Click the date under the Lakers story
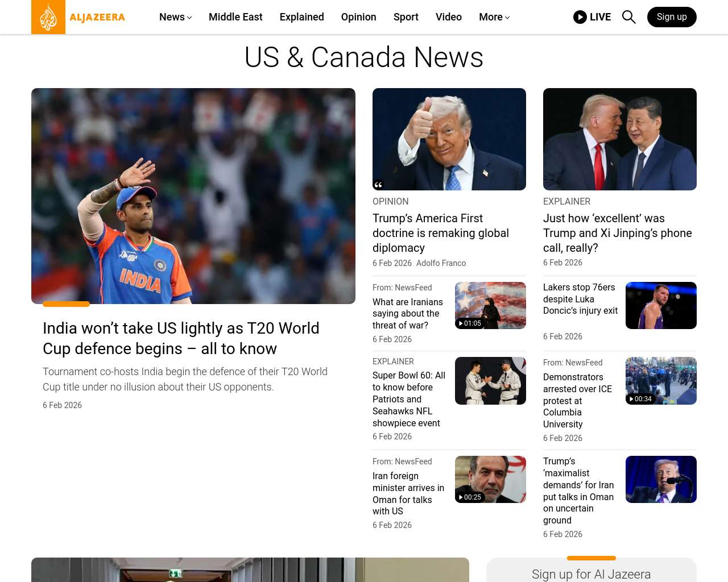Viewport: 728px width, 582px height. pyautogui.click(x=562, y=336)
